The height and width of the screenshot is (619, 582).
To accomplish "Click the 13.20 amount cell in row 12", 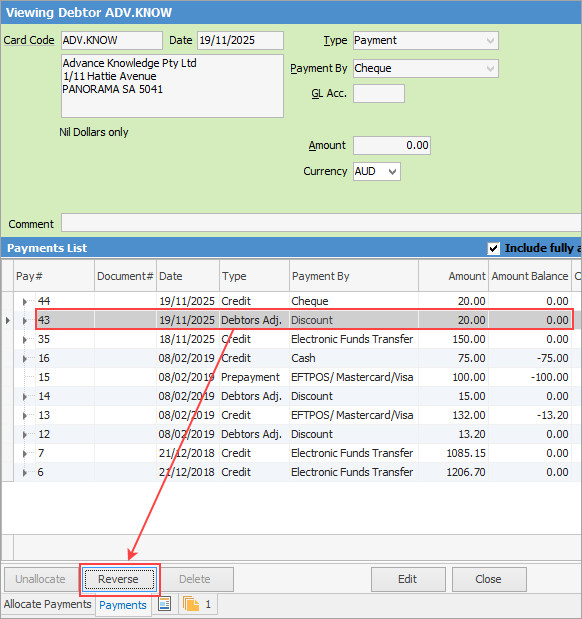I will (453, 434).
